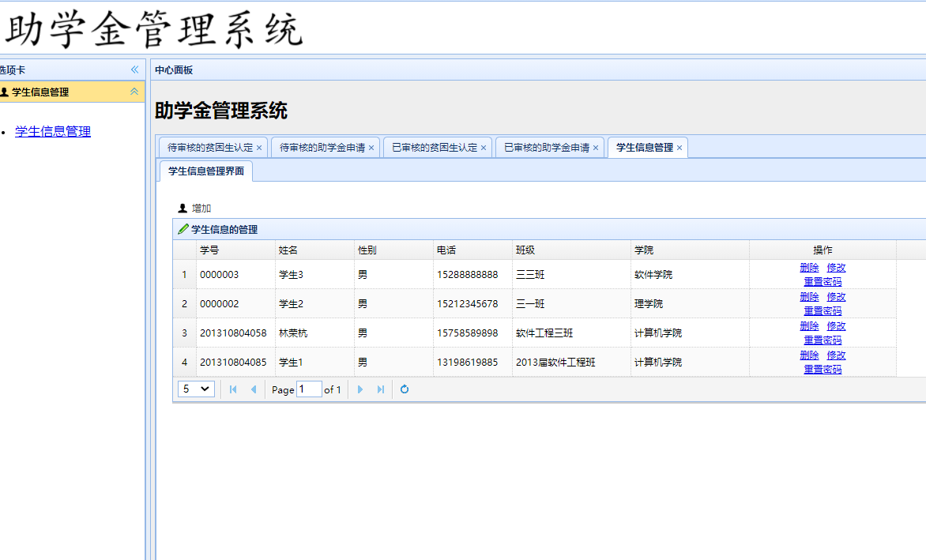
Task: Click the refresh icon in pagination bar
Action: pyautogui.click(x=405, y=389)
